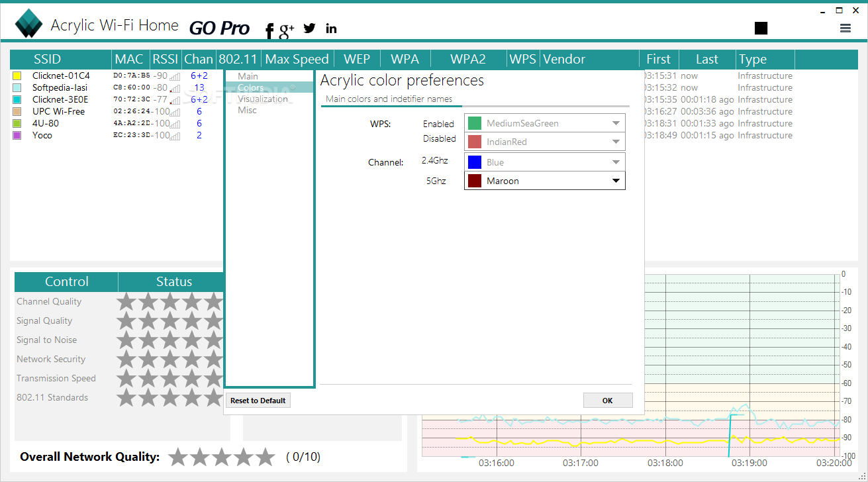This screenshot has width=868, height=482.
Task: Click the black stop square icon
Action: click(761, 28)
